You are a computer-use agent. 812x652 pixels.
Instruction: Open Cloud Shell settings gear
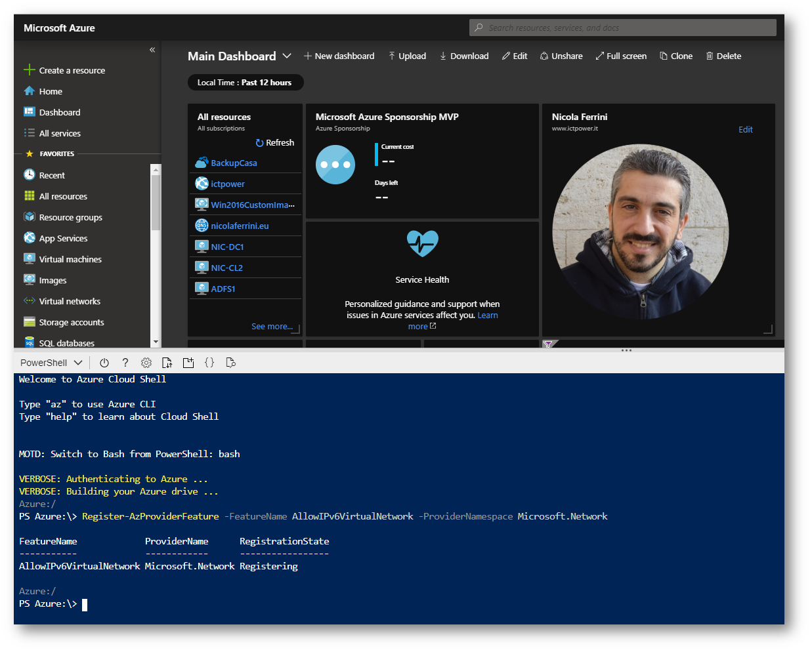pyautogui.click(x=146, y=363)
